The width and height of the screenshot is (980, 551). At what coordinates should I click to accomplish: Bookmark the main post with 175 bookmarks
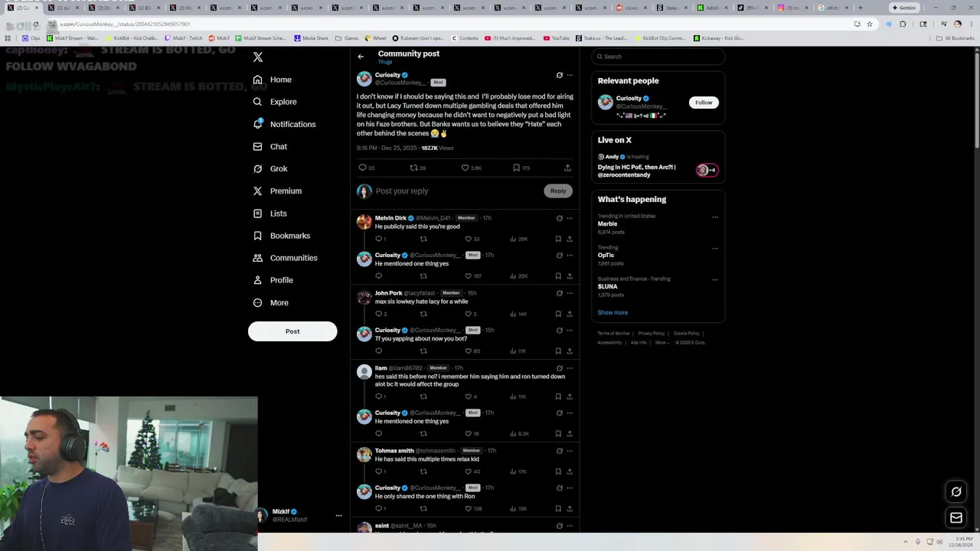[x=521, y=168]
